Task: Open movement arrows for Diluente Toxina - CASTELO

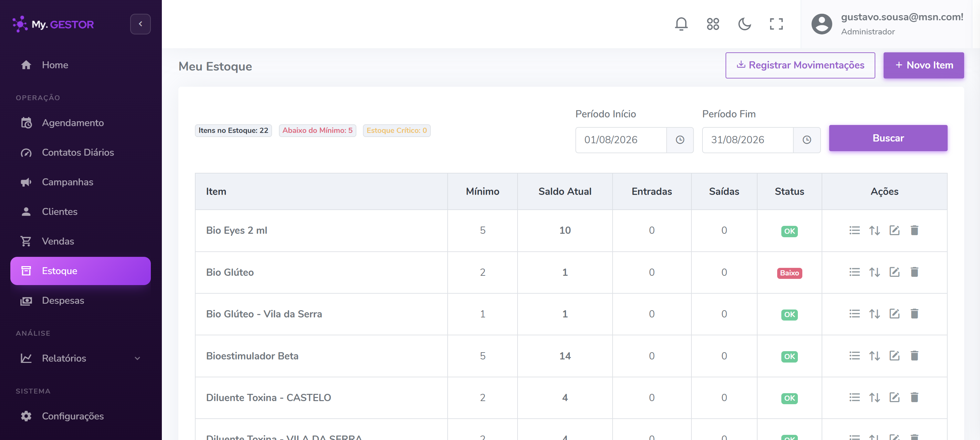Action: pos(874,398)
